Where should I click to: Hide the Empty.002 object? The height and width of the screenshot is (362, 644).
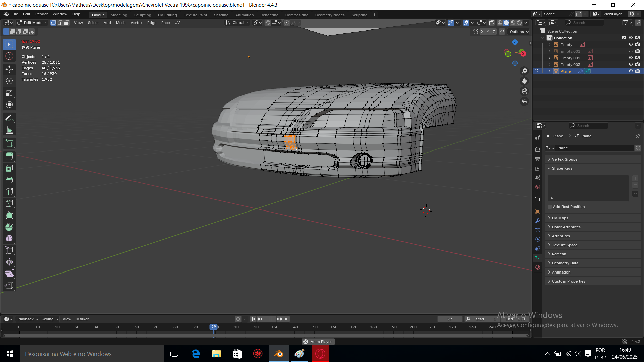[631, 58]
